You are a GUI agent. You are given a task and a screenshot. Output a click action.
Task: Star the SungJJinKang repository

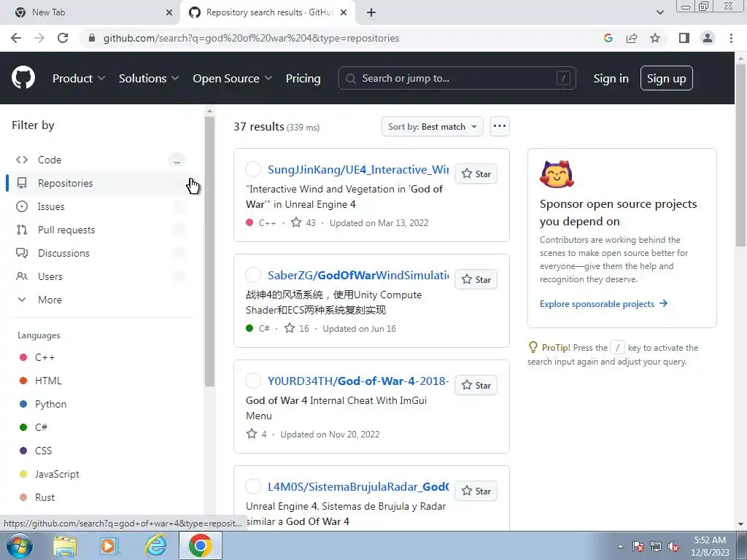[x=476, y=174]
